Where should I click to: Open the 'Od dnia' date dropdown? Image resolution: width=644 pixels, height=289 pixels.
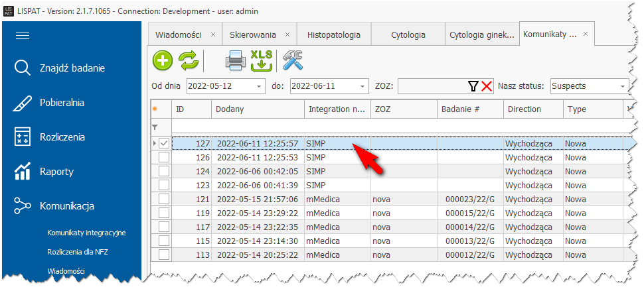tap(259, 86)
